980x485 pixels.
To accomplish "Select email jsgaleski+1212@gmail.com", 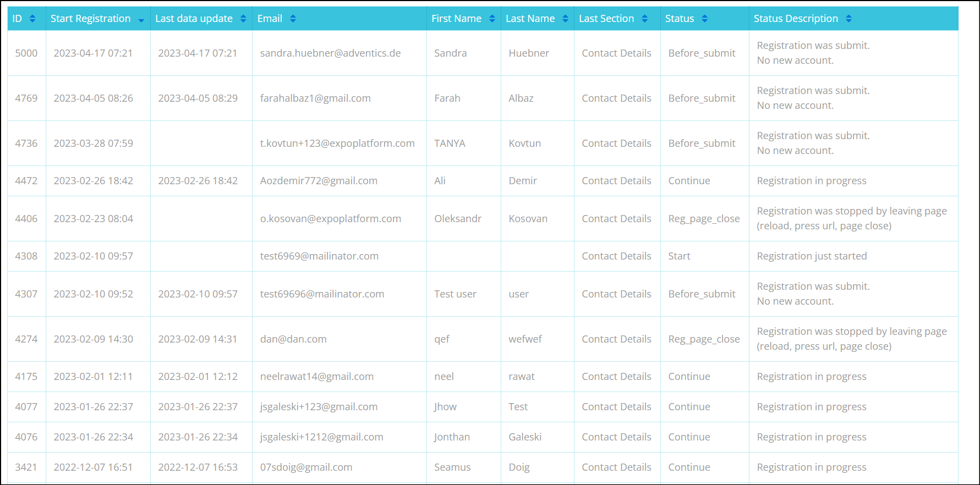I will click(321, 437).
